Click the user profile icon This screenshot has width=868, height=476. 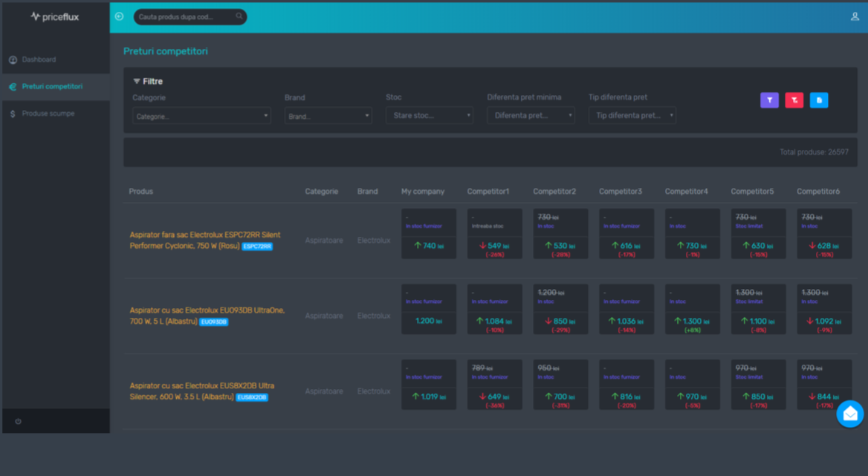click(x=855, y=16)
